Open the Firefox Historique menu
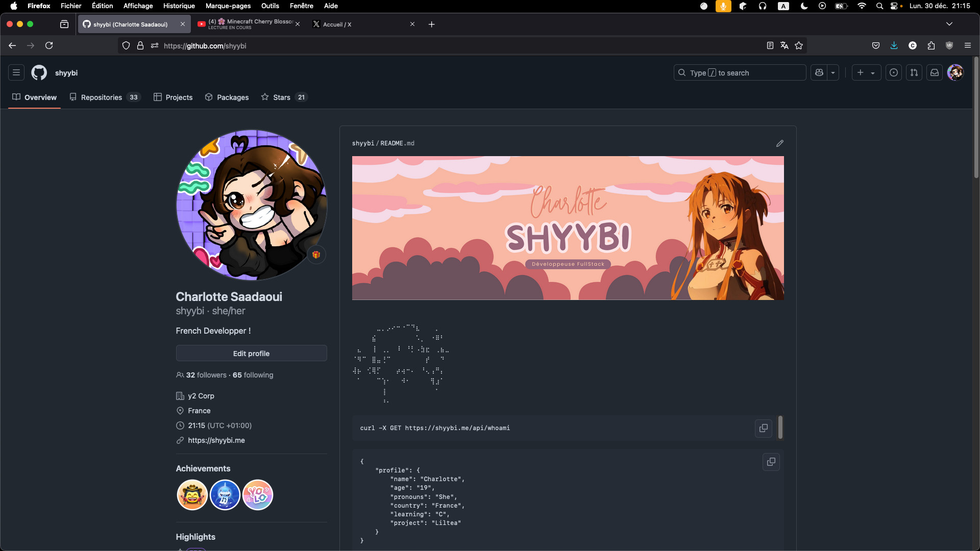This screenshot has width=980, height=551. [179, 6]
